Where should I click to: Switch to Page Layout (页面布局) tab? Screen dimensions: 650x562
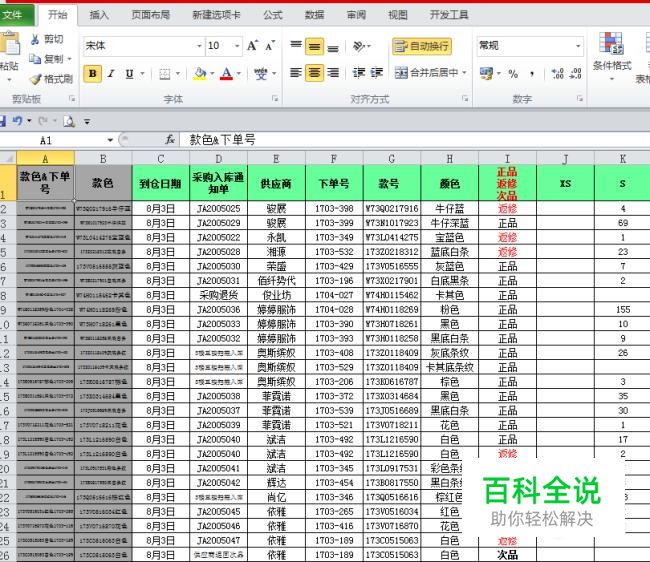click(151, 15)
